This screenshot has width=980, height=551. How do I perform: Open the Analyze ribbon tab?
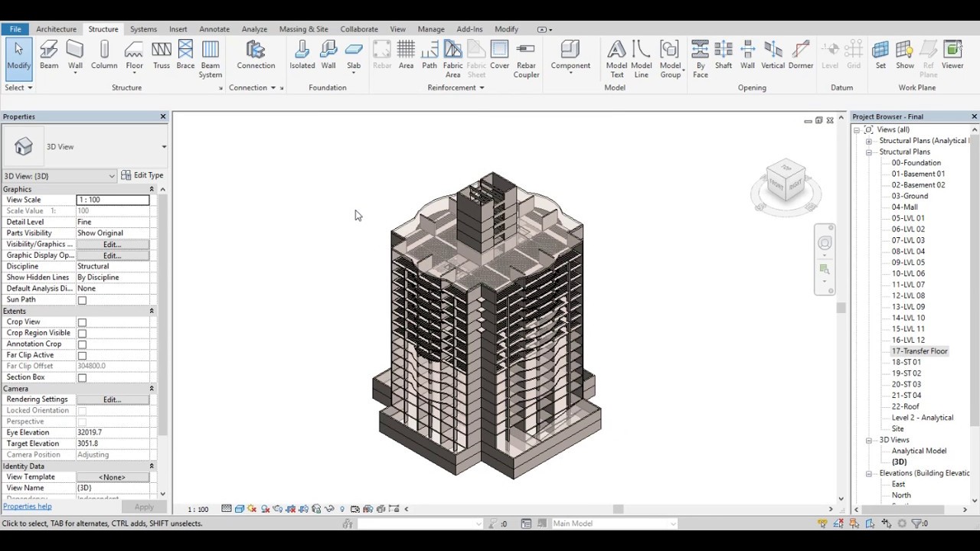254,29
